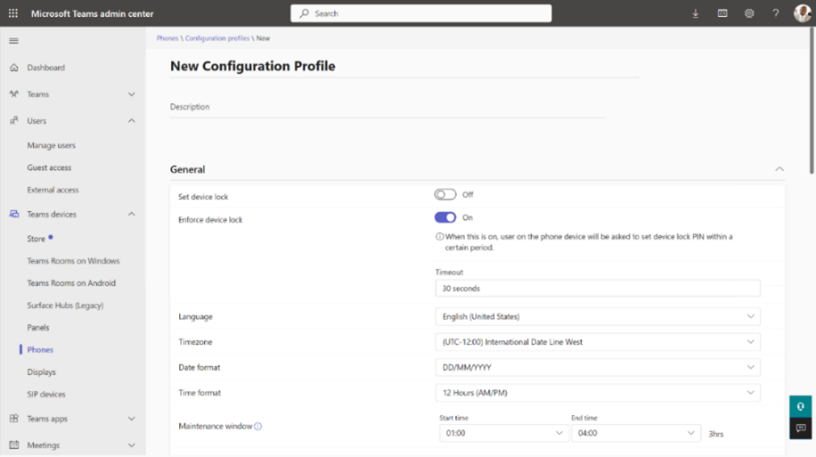
Task: Click the Timeout input field
Action: tap(597, 289)
